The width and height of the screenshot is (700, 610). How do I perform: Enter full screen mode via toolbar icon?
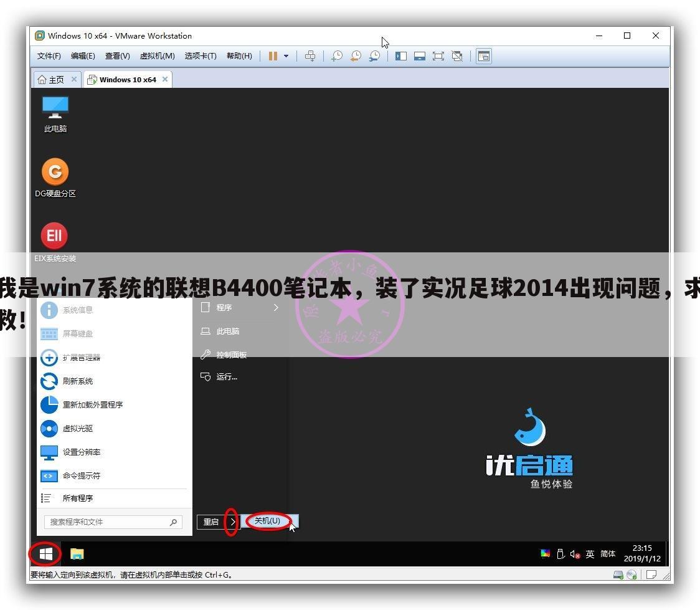point(438,56)
